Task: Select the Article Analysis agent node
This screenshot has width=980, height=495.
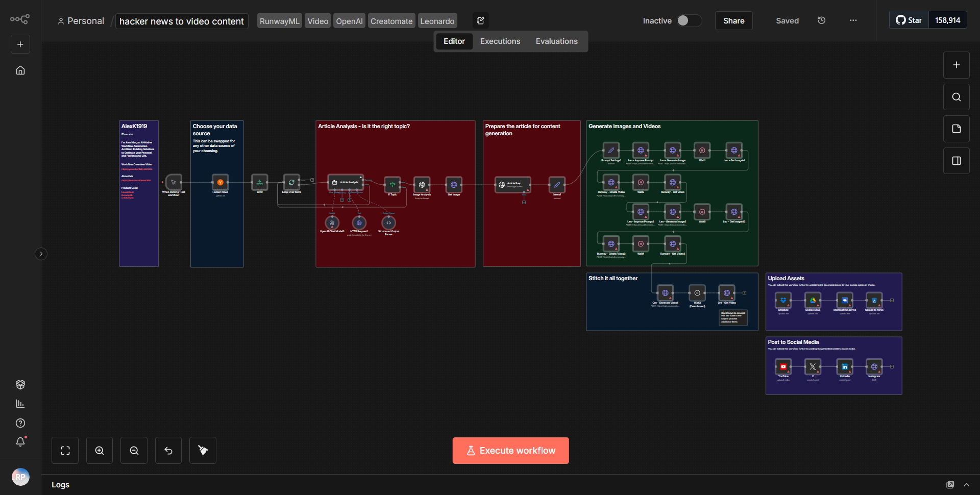Action: point(346,182)
